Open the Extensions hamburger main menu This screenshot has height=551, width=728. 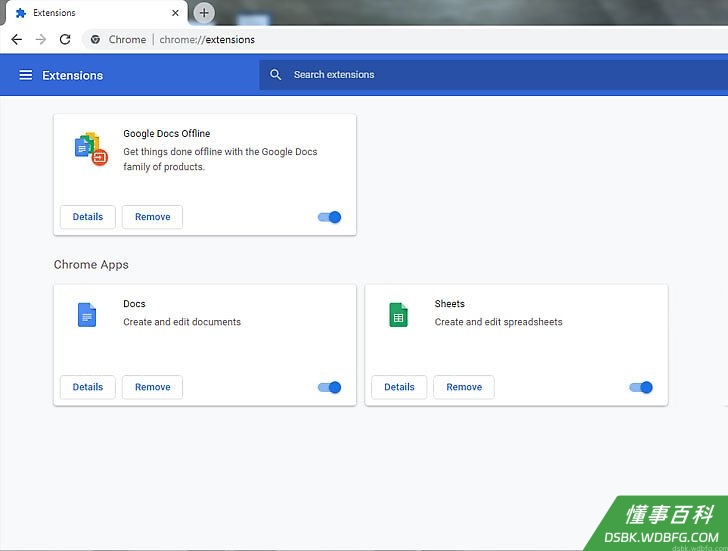pyautogui.click(x=26, y=75)
